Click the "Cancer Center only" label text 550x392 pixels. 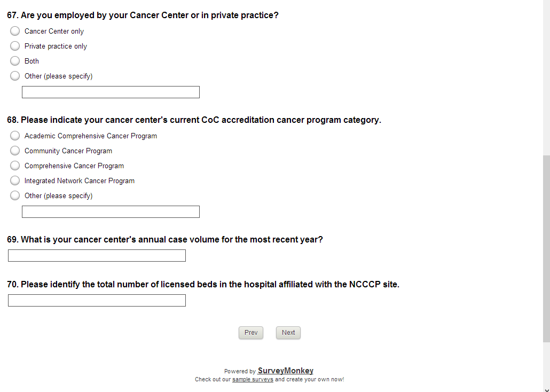click(x=54, y=32)
